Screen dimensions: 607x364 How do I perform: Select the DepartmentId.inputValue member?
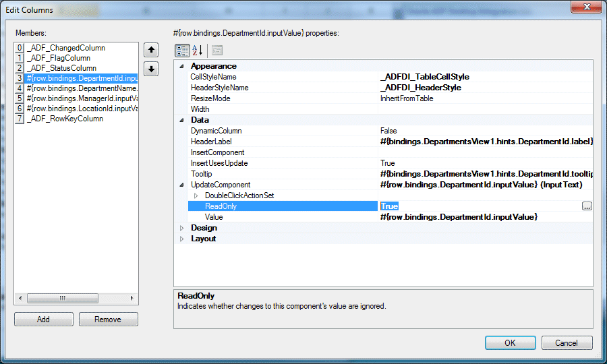(x=82, y=78)
